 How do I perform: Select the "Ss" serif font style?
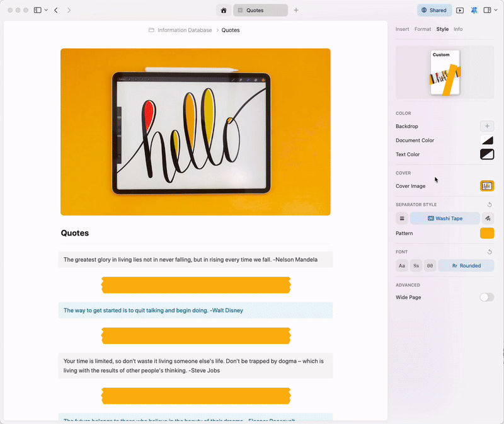pos(416,265)
